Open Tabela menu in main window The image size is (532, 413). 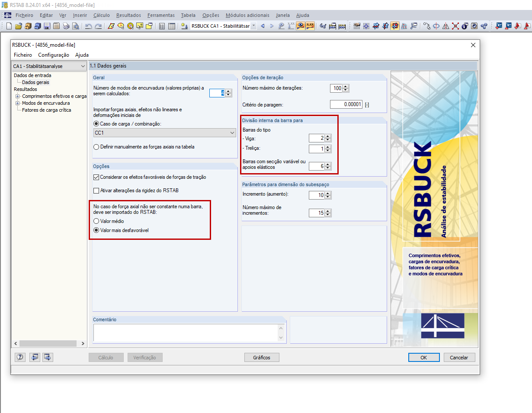[x=188, y=15]
